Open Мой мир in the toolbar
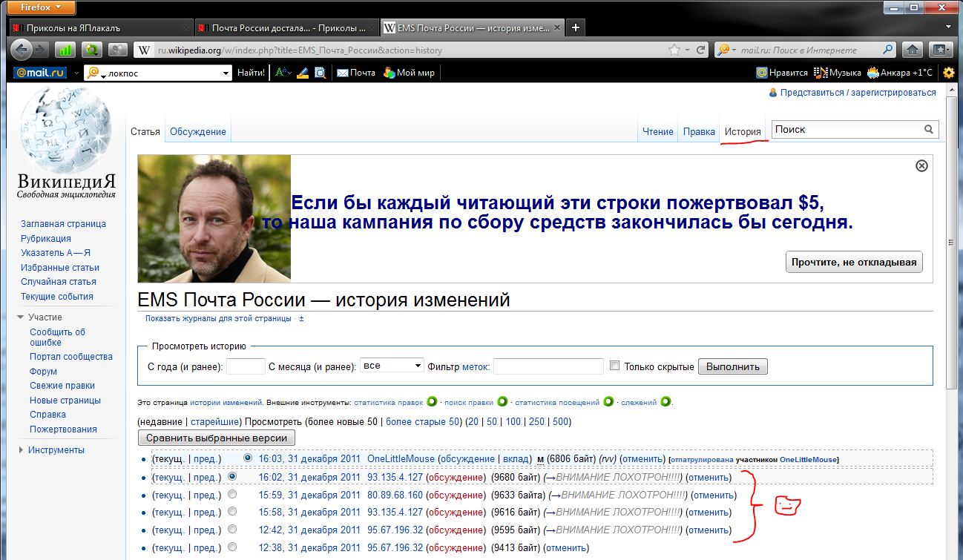Screen dimensions: 963x560 pyautogui.click(x=409, y=73)
